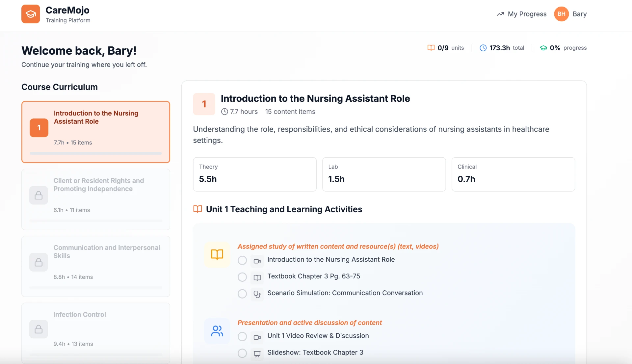Viewport: 632px width, 364px height.
Task: Click '7.7h • 15 items' in first card
Action: tap(73, 143)
